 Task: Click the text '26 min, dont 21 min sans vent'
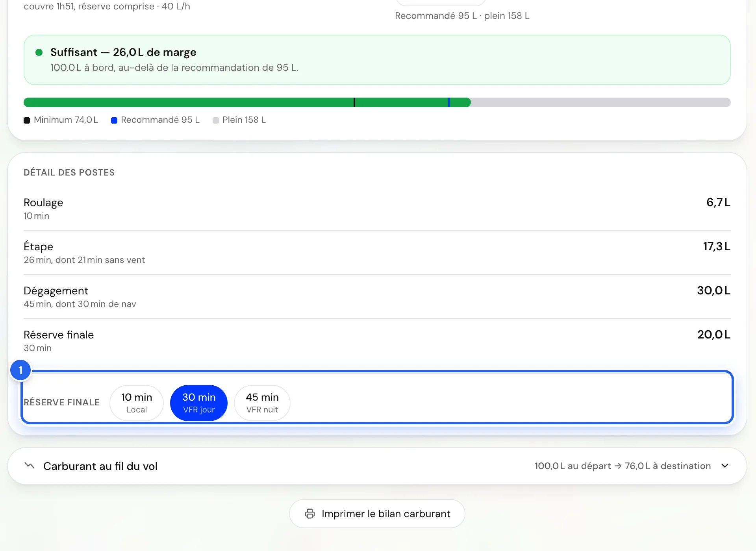pos(84,260)
